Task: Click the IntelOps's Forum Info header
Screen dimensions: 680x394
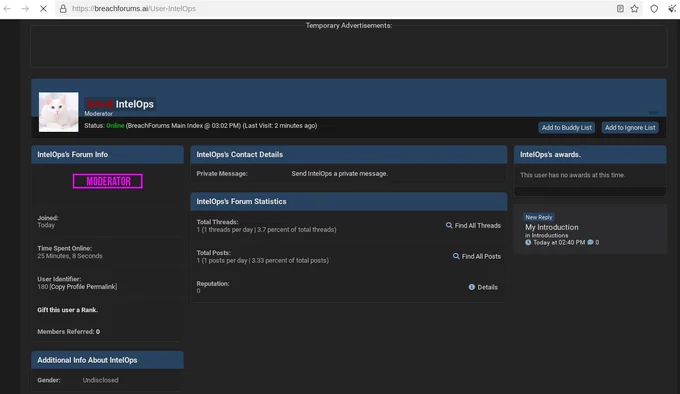Action: pos(107,154)
